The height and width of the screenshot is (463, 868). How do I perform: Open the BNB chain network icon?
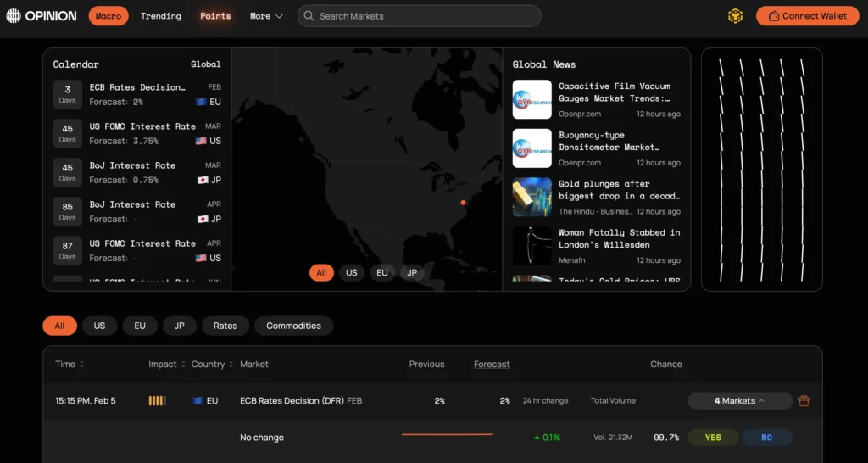click(x=735, y=16)
